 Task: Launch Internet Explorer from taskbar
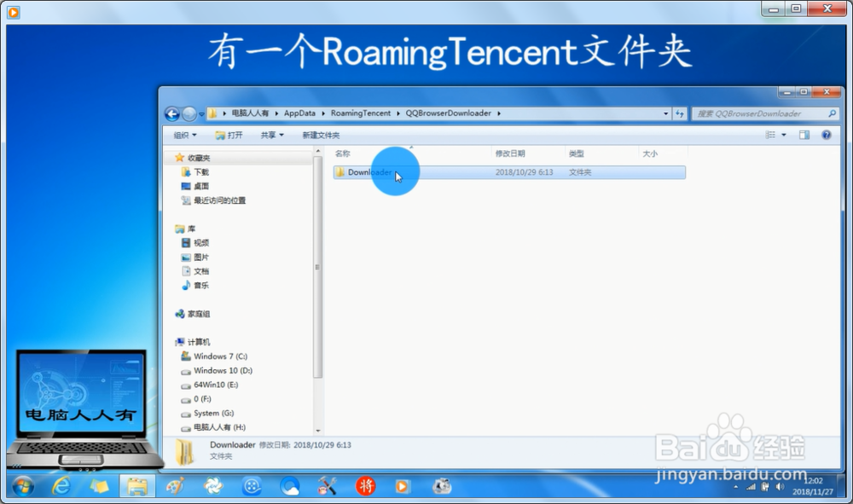click(x=61, y=485)
